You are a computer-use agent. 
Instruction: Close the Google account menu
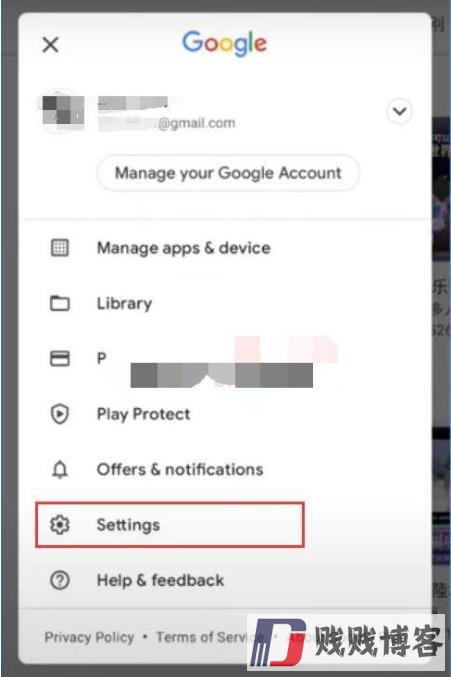point(50,44)
